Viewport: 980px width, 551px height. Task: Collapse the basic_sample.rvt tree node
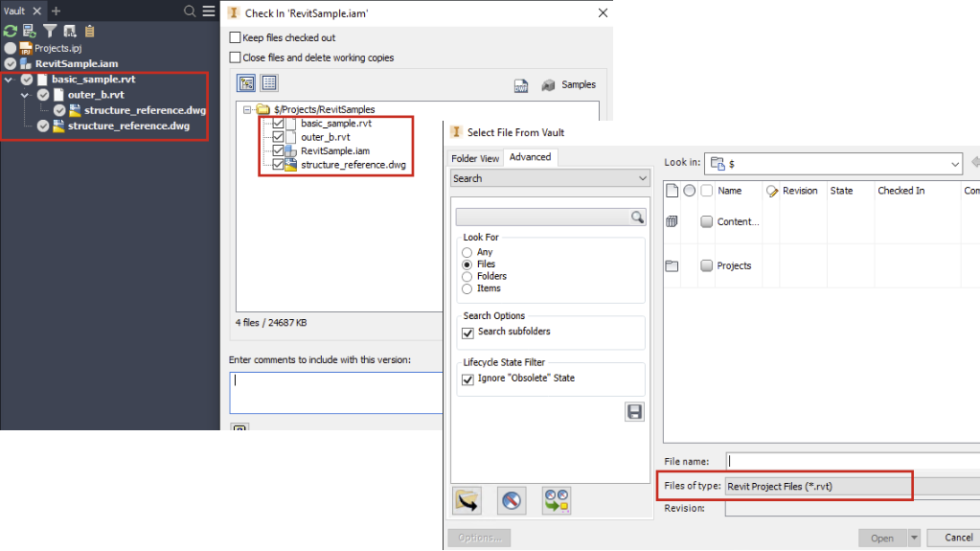tap(9, 80)
